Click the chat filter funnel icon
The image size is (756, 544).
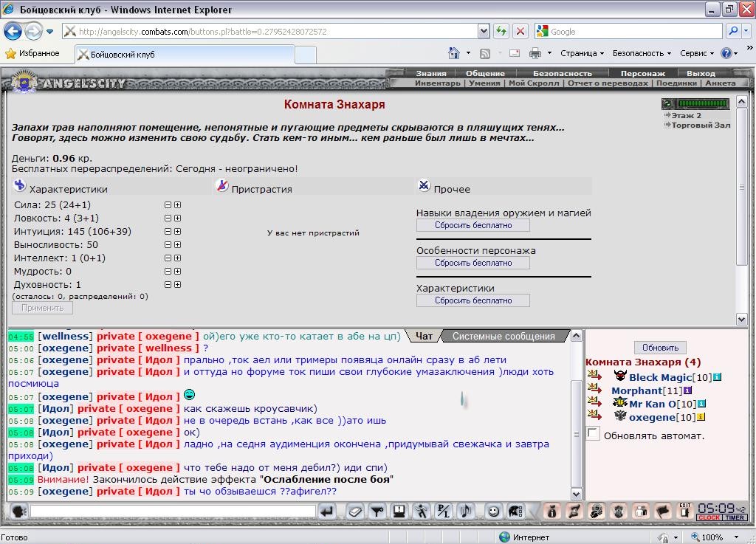(377, 512)
